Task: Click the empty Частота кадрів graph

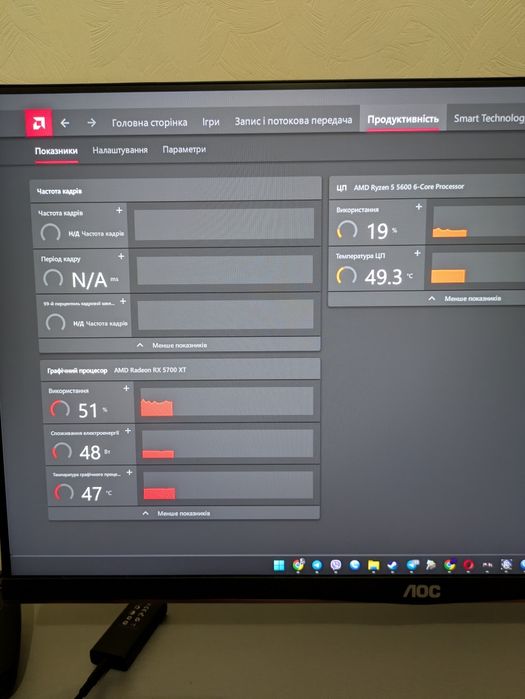Action: click(x=224, y=223)
